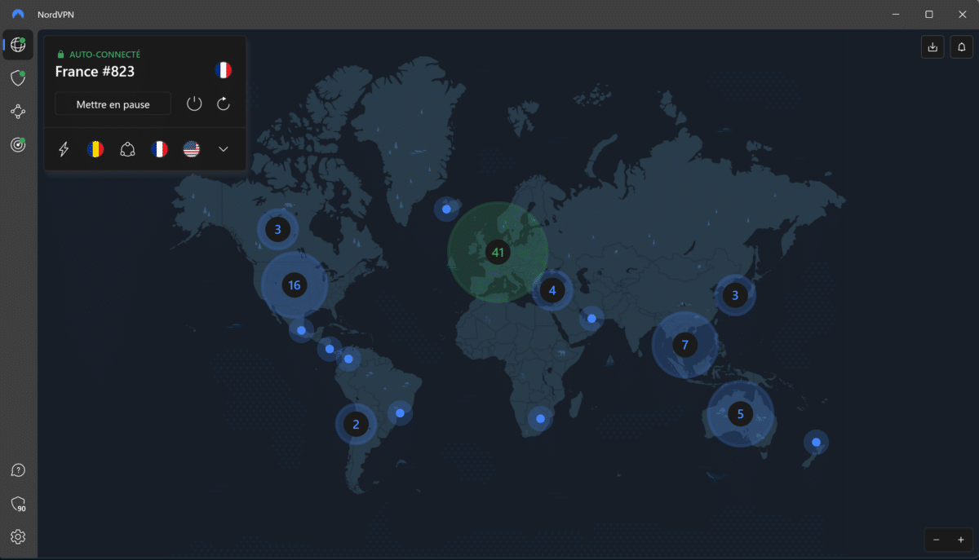The width and height of the screenshot is (979, 560).
Task: Open the Southeast Asia cluster labeled 7
Action: 684,345
